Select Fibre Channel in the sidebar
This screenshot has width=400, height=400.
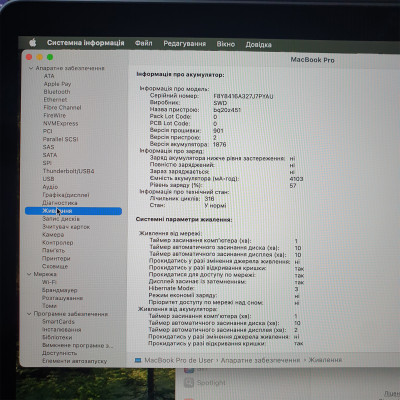click(62, 107)
